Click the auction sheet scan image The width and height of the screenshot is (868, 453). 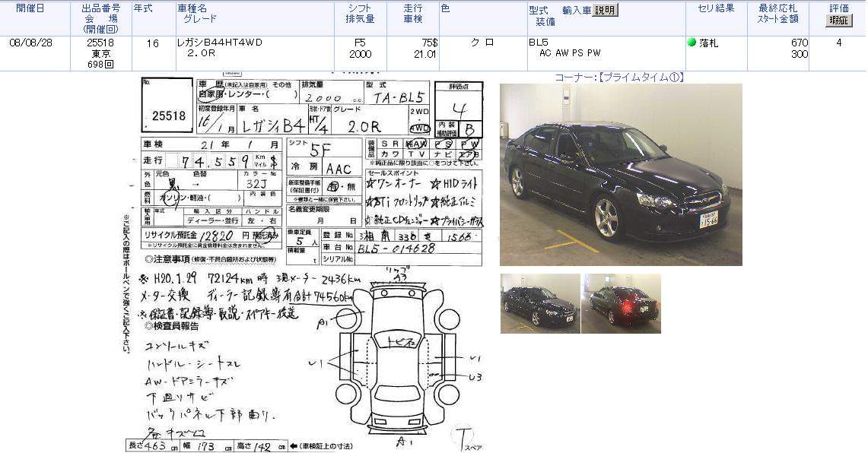[x=304, y=263]
